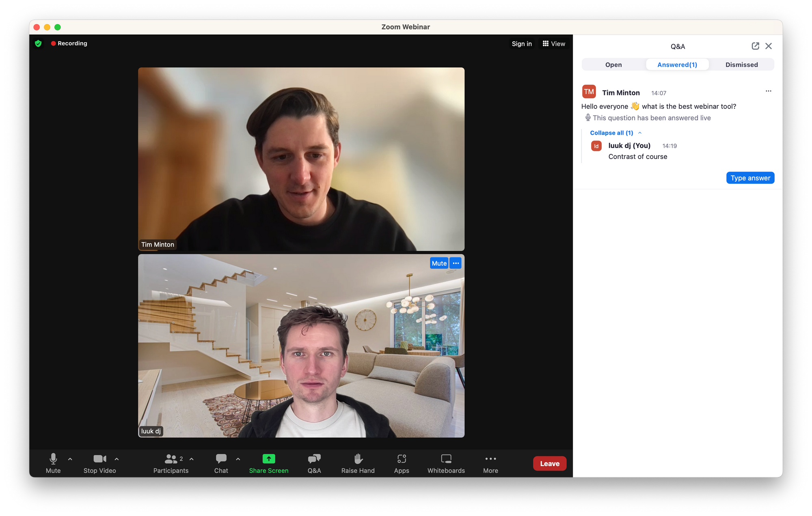Open Whiteboards from the toolbar
Viewport: 812px width, 516px height.
pyautogui.click(x=446, y=463)
